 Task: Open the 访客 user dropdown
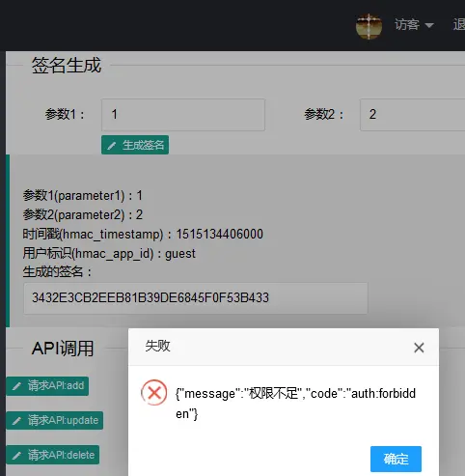point(414,25)
